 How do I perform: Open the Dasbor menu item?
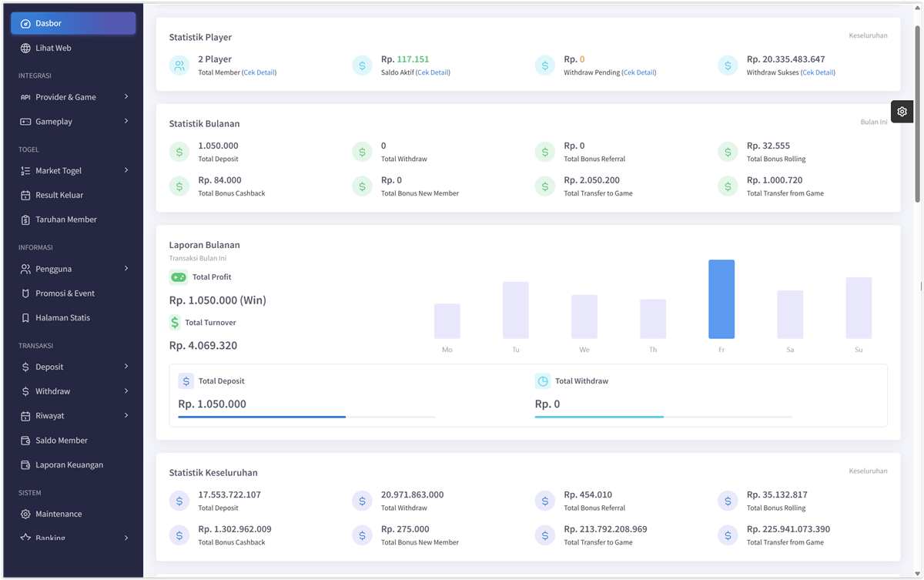(x=73, y=24)
